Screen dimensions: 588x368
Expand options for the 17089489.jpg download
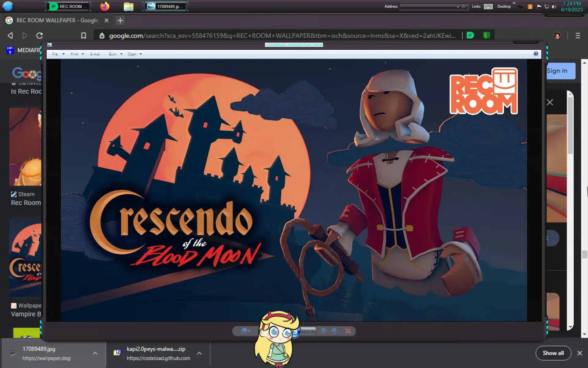(95, 353)
